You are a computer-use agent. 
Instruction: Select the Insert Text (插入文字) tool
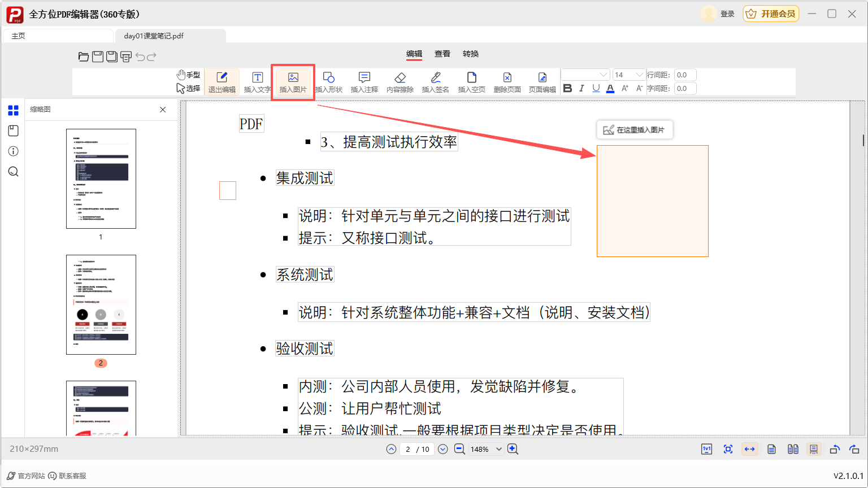257,82
